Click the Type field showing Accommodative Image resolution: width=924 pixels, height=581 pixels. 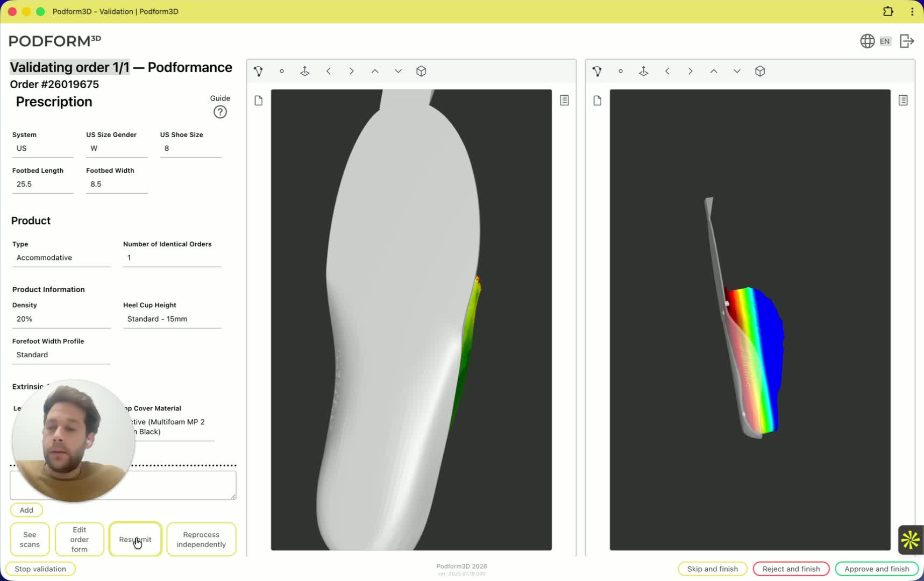pos(61,258)
